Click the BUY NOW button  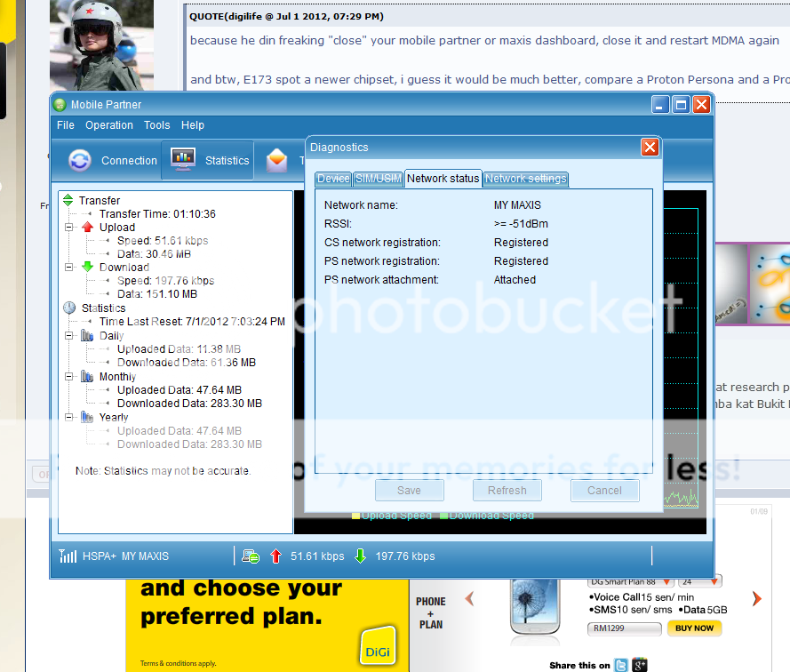694,628
